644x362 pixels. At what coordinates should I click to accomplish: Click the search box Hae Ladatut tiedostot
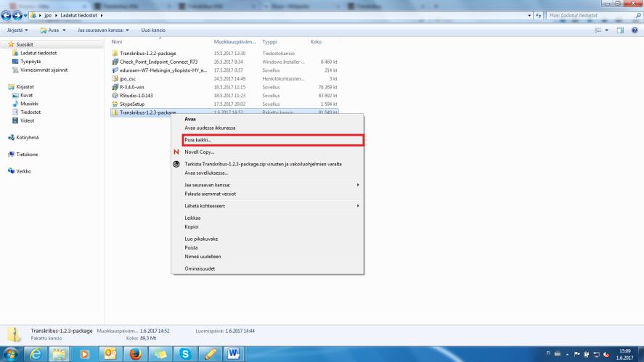590,15
